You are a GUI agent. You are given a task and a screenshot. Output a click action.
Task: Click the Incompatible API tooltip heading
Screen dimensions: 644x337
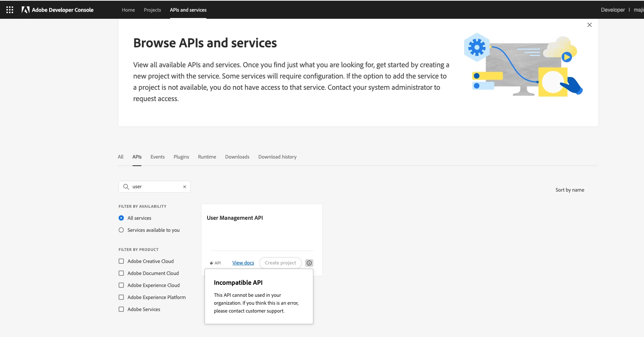coord(238,283)
